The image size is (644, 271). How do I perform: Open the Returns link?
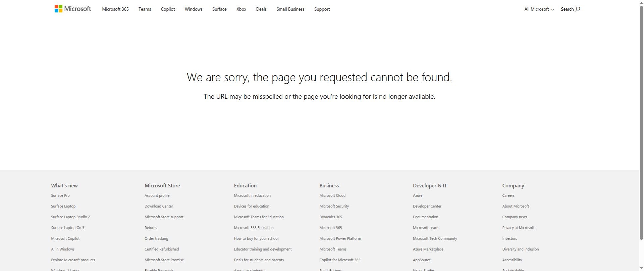(151, 228)
